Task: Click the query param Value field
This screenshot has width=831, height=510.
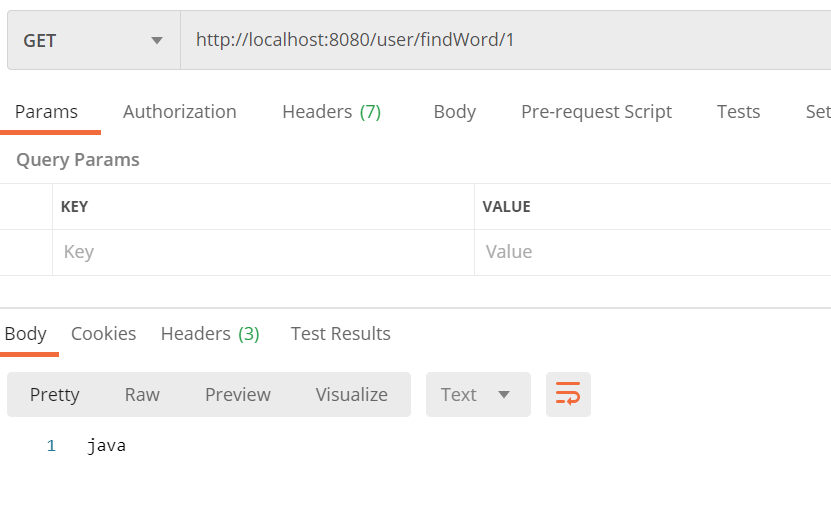Action: 653,252
